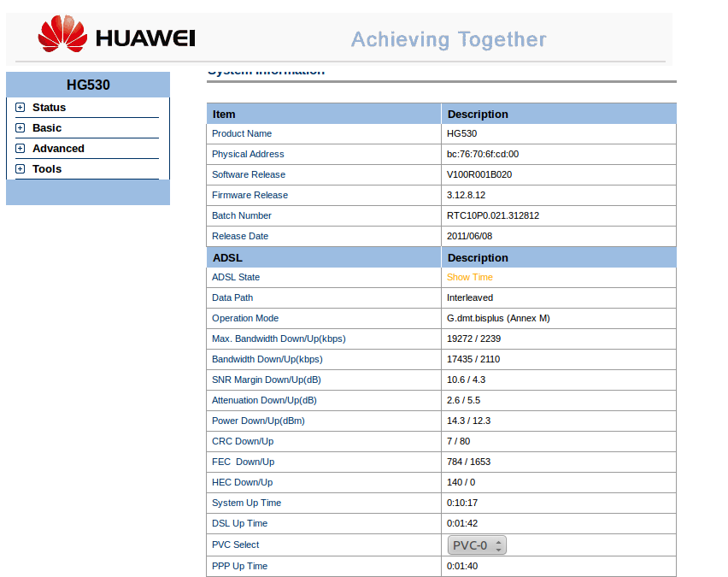Select the V100R001B020 value
Image resolution: width=728 pixels, height=577 pixels.
tap(479, 174)
